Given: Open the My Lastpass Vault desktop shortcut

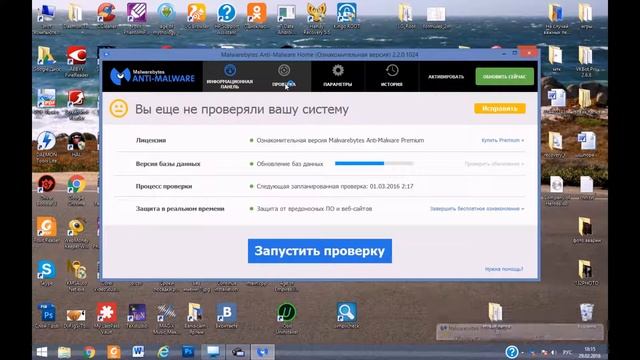Looking at the screenshot, I should tap(107, 318).
